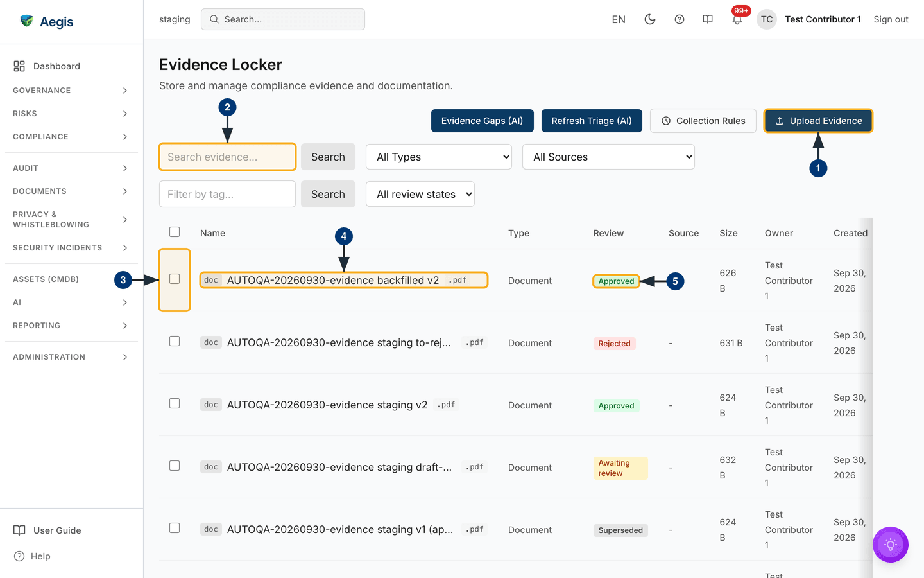Check the staging to-rej row checkbox
The width and height of the screenshot is (924, 578).
coord(175,341)
